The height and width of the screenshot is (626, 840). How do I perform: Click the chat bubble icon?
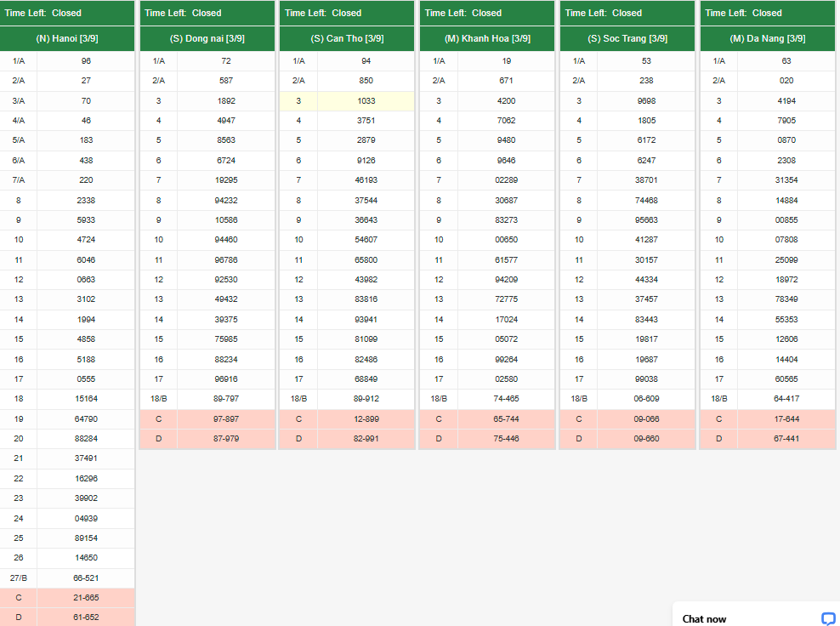[828, 618]
